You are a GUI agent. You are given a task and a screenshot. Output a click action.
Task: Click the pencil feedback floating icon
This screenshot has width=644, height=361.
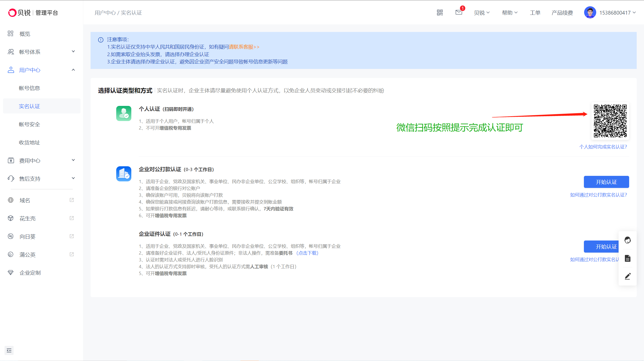coord(628,276)
